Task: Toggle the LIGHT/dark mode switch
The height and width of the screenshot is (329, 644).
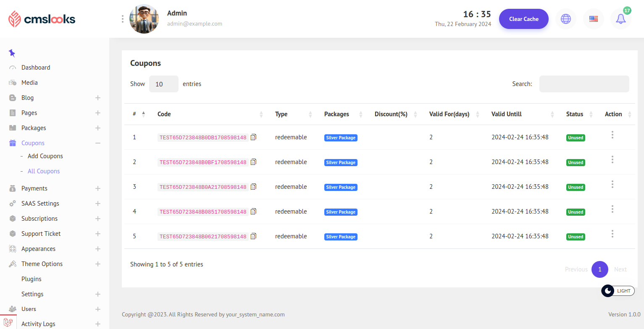Action: point(618,291)
